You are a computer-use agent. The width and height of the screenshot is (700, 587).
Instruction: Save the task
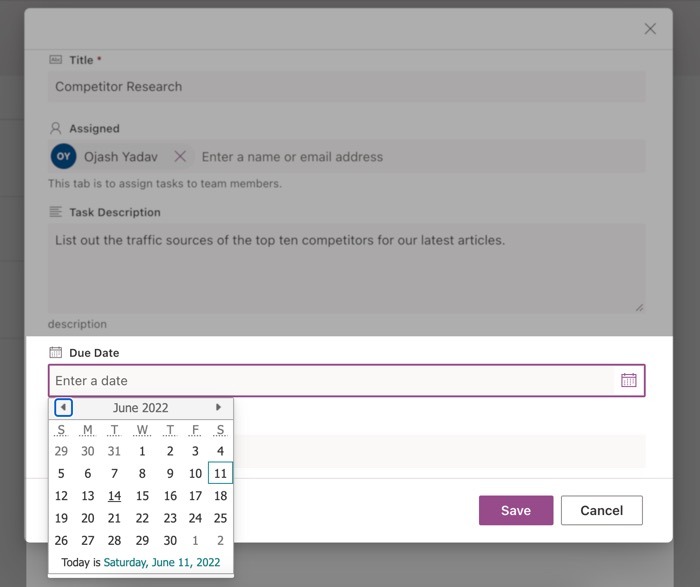516,510
